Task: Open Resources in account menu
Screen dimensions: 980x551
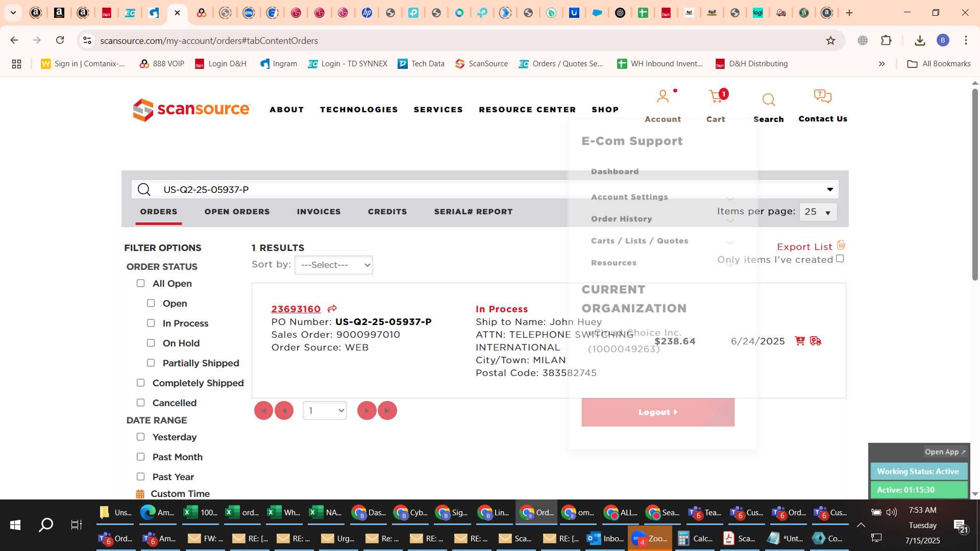Action: point(614,263)
